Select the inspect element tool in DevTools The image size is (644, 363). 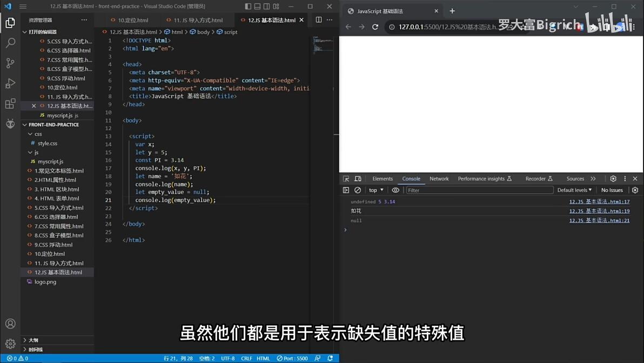coord(346,179)
